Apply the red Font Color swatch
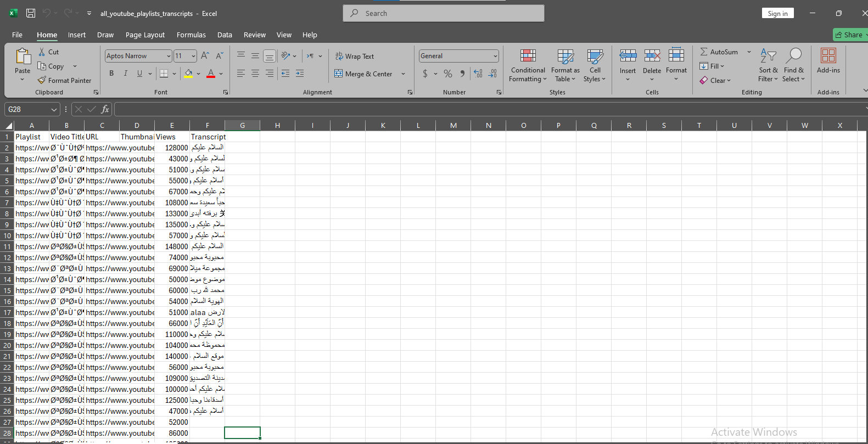The width and height of the screenshot is (868, 444). [211, 74]
